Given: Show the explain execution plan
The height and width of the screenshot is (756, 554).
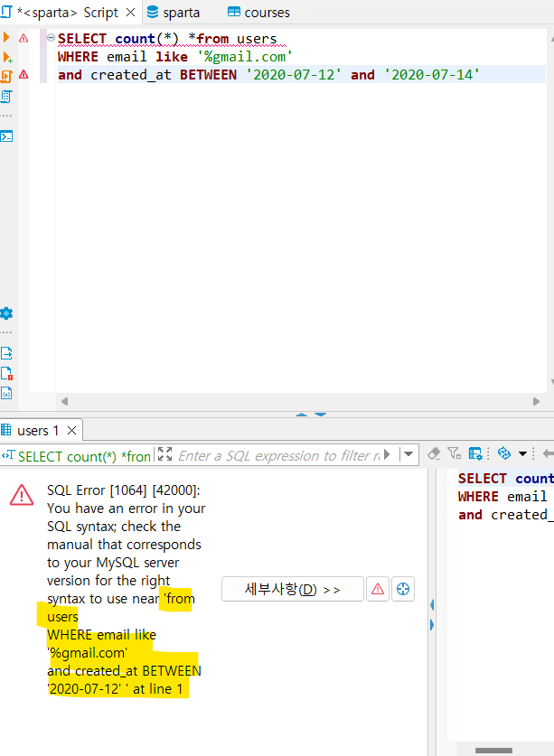Looking at the screenshot, I should pos(6,97).
